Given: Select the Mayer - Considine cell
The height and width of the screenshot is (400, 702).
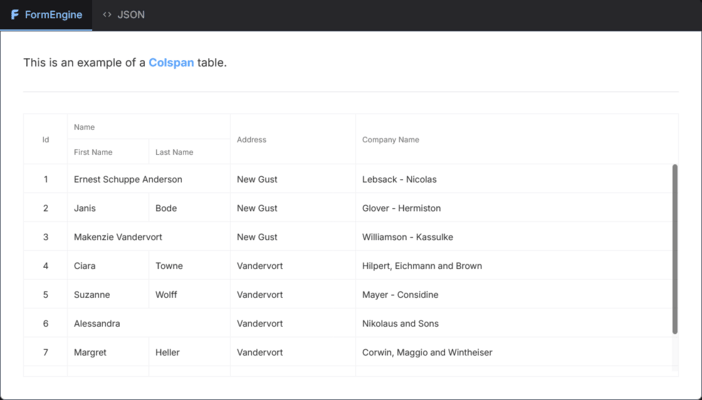Looking at the screenshot, I should (514, 294).
